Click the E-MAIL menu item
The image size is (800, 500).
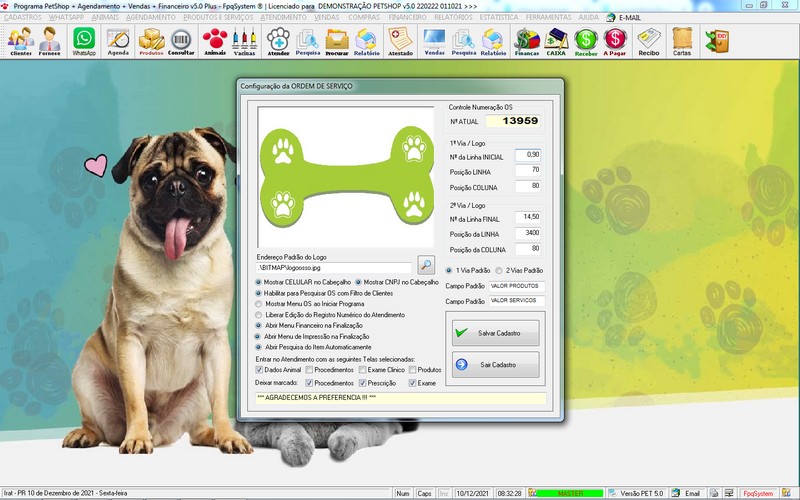(x=624, y=17)
